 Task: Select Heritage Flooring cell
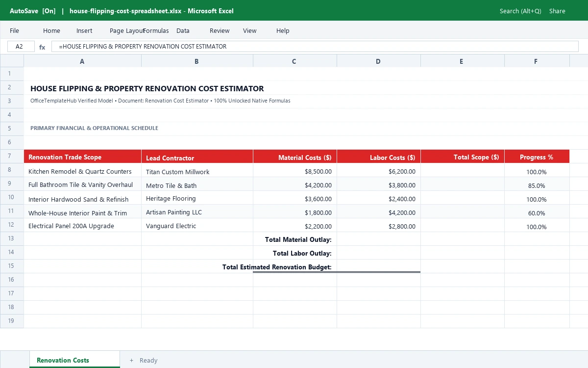pyautogui.click(x=197, y=198)
